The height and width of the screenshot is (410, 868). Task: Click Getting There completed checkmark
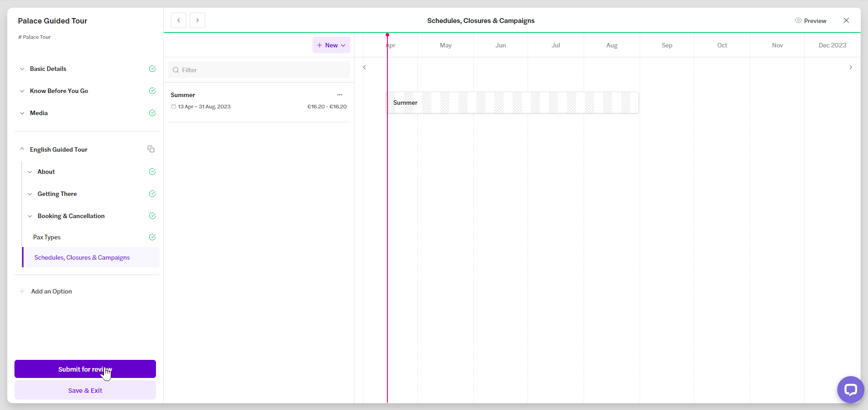tap(152, 194)
